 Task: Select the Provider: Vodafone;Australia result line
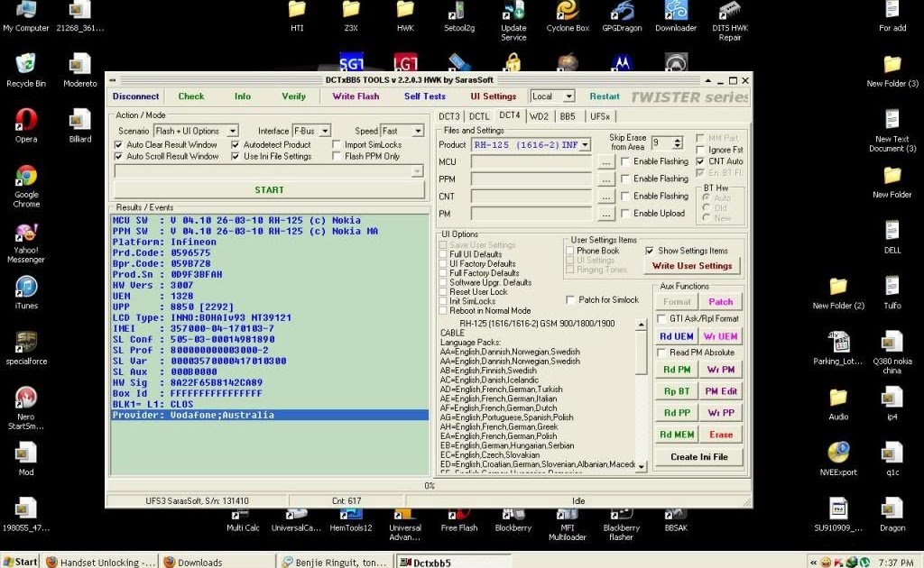point(269,415)
